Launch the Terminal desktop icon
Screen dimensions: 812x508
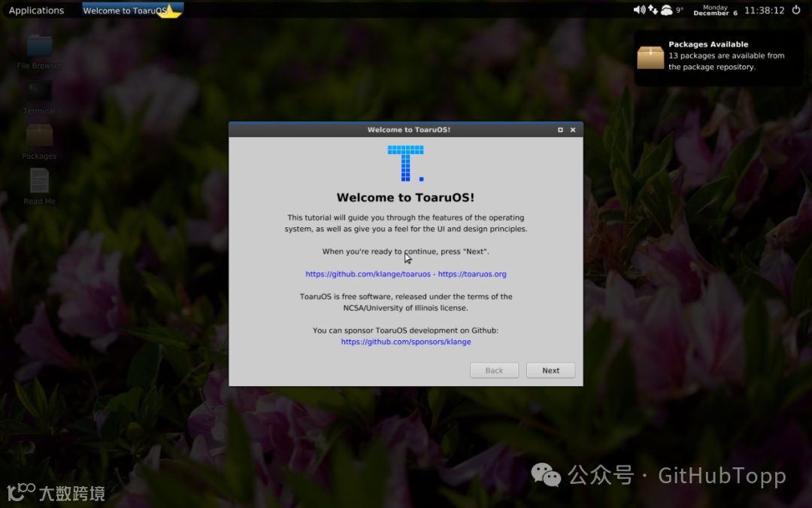(x=39, y=97)
